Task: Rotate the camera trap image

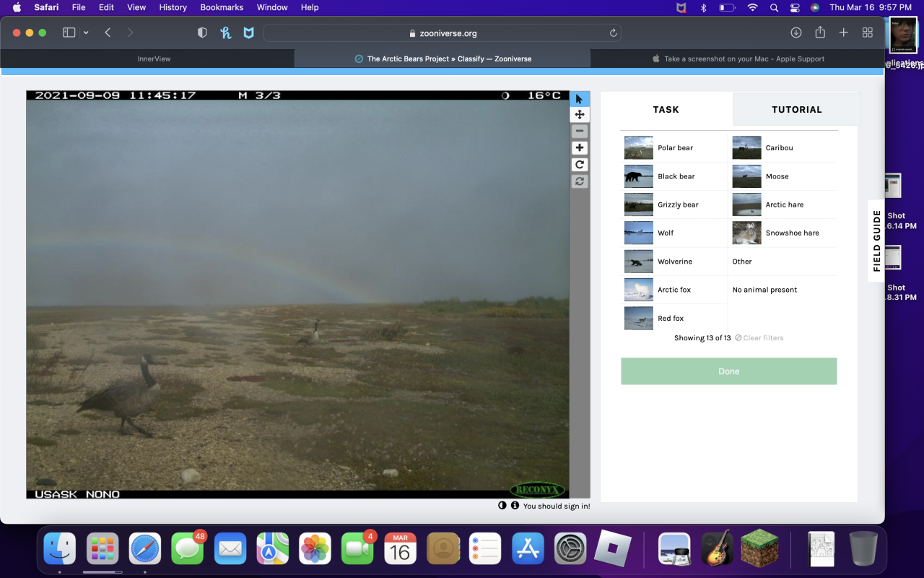Action: [x=580, y=165]
